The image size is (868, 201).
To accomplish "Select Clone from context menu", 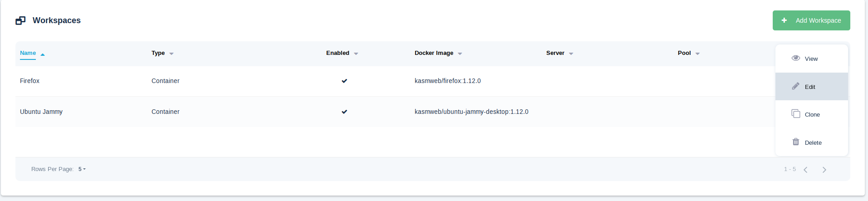I will tap(812, 115).
